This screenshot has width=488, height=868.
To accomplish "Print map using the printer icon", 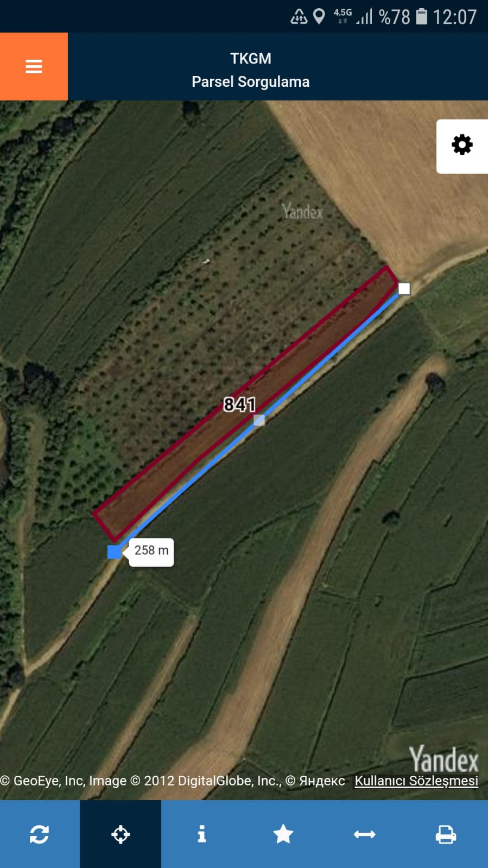I will point(446,834).
